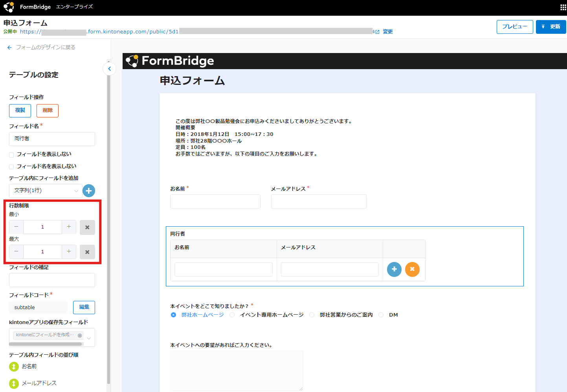Click the event description text block
The width and height of the screenshot is (567, 392).
tap(264, 137)
